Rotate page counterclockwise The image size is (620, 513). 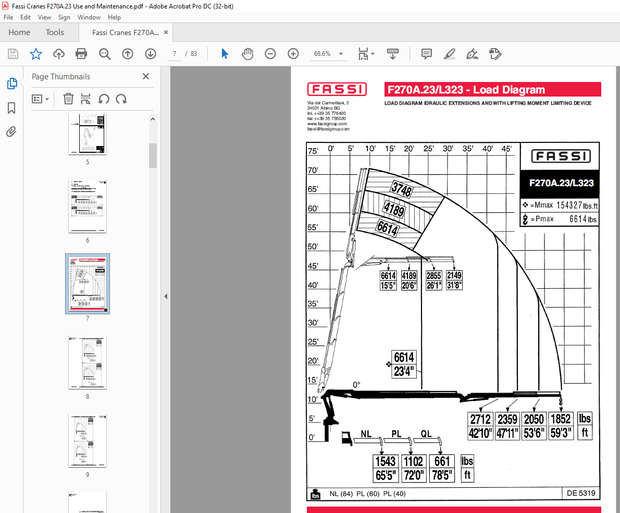coord(104,98)
